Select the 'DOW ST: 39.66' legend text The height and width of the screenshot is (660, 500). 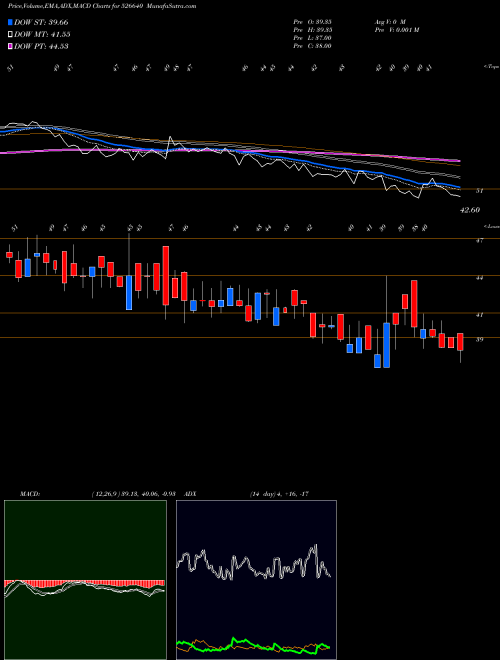(x=41, y=22)
